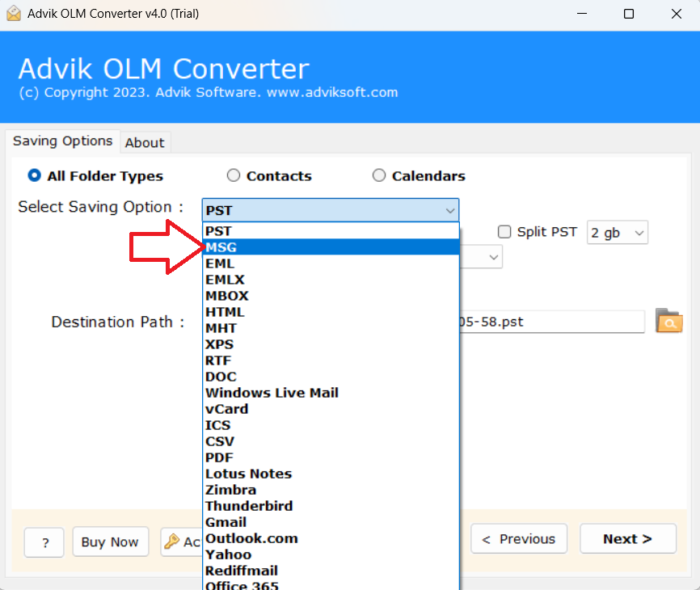Click the folder browse icon for destination path
The height and width of the screenshot is (590, 700).
coord(668,321)
